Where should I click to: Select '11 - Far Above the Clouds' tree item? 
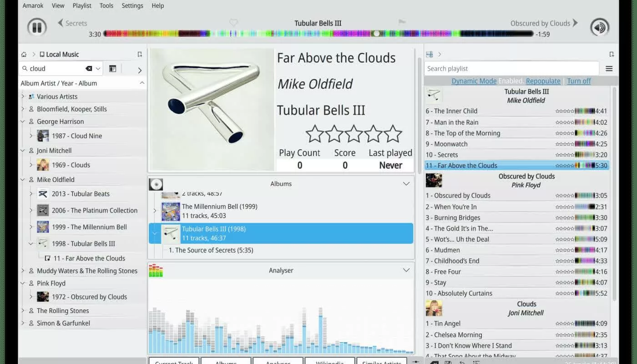tap(89, 258)
